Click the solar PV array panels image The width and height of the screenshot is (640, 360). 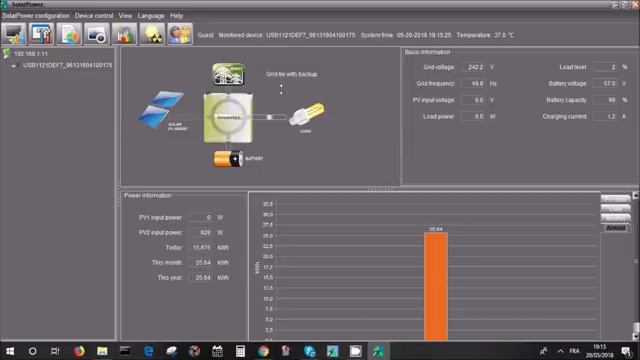click(160, 109)
